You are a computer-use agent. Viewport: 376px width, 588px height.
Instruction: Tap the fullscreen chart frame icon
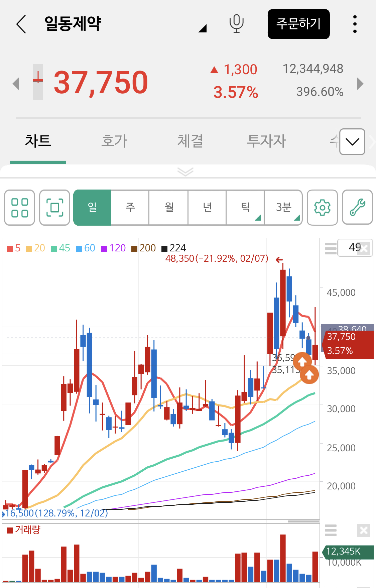click(x=54, y=208)
